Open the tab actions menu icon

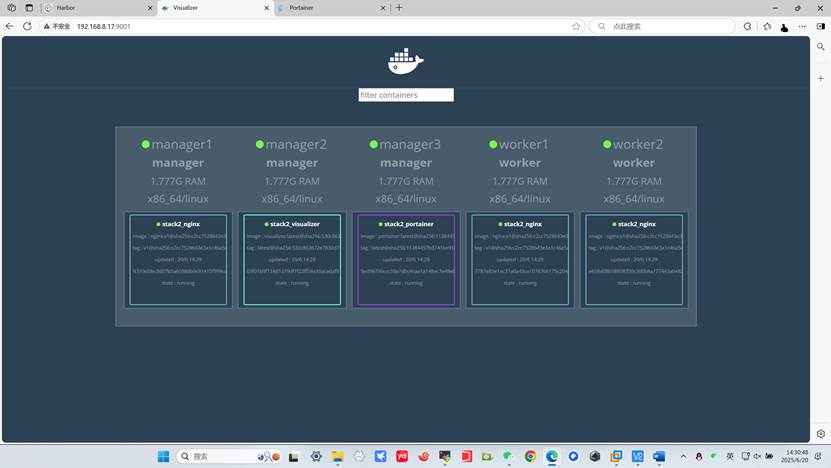click(29, 8)
